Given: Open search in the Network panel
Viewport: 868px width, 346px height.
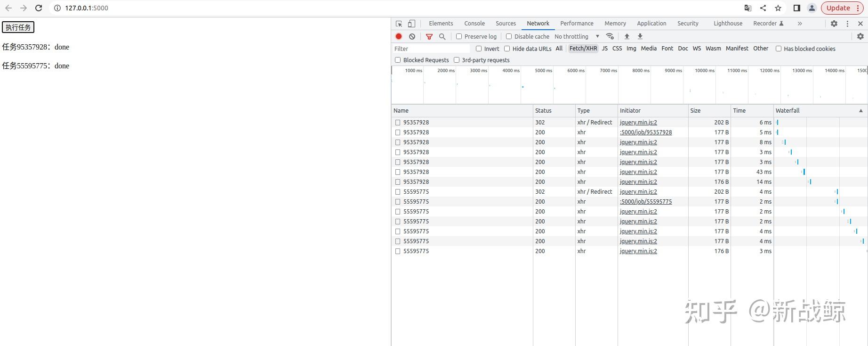Looking at the screenshot, I should (x=442, y=36).
